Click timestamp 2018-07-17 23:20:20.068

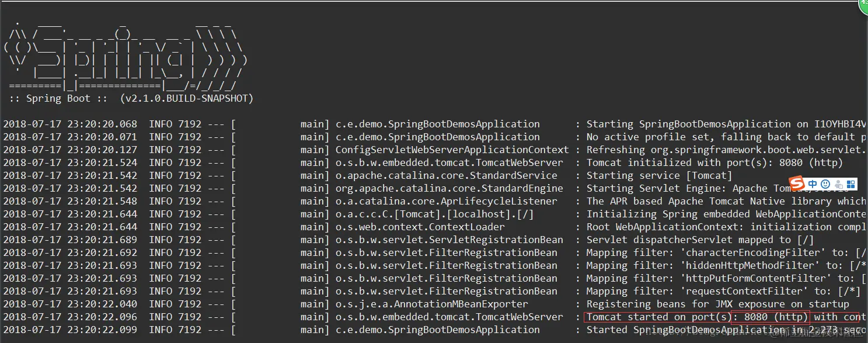pos(70,124)
